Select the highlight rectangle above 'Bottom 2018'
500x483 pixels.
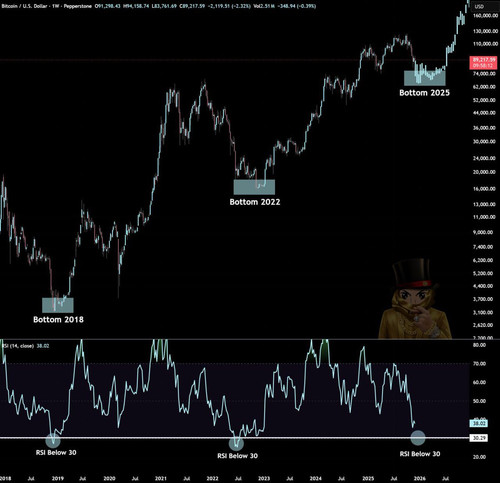coord(58,305)
